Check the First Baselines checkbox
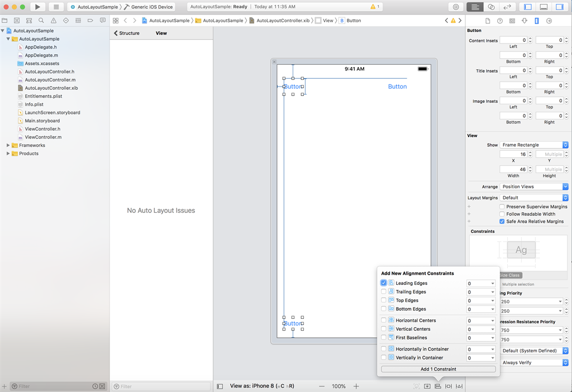 [383, 337]
